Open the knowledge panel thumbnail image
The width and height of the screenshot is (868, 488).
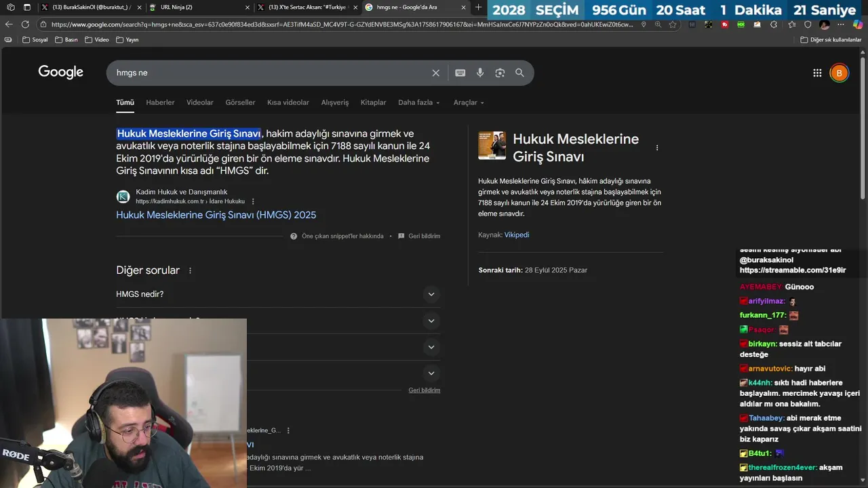tap(492, 145)
